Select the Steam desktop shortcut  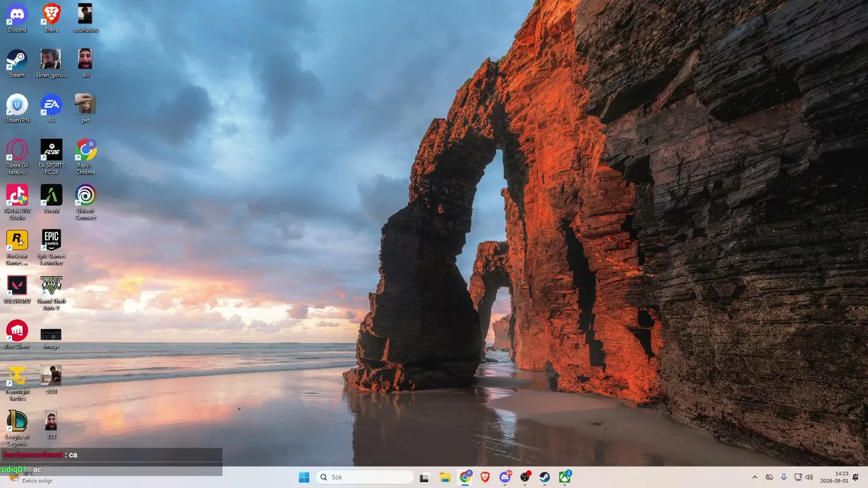coord(17,64)
